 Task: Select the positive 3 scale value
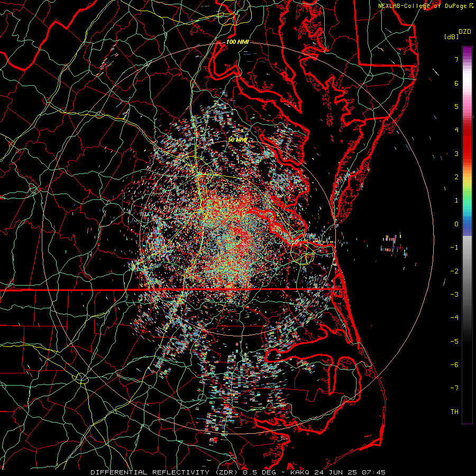tap(456, 153)
